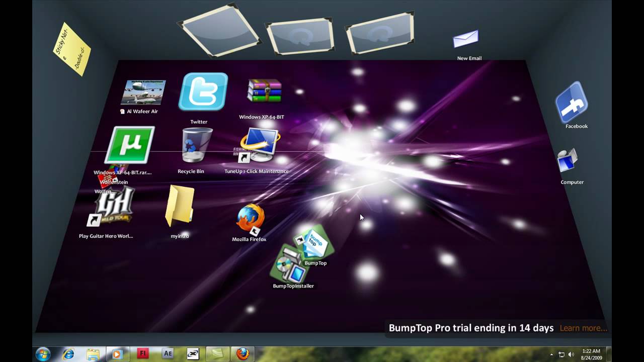Open New Email envelope on back wall
Screen dimensions: 644x362
(465, 39)
